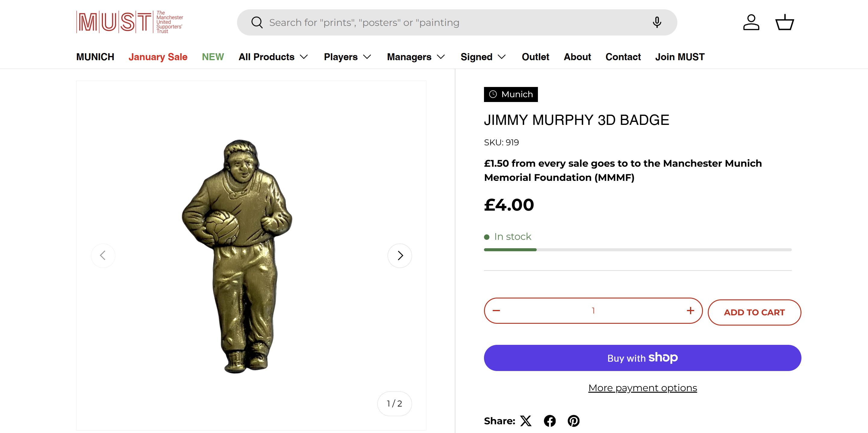Activate voice search microphone icon
The image size is (868, 433).
tap(657, 23)
